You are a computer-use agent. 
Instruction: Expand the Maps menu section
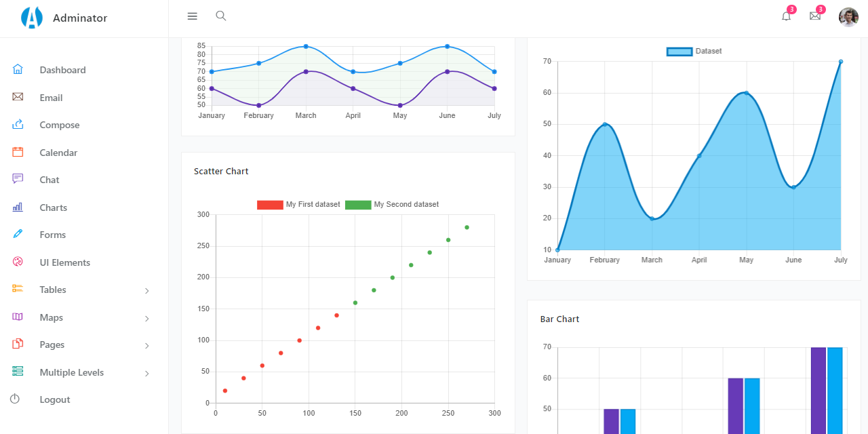(52, 317)
